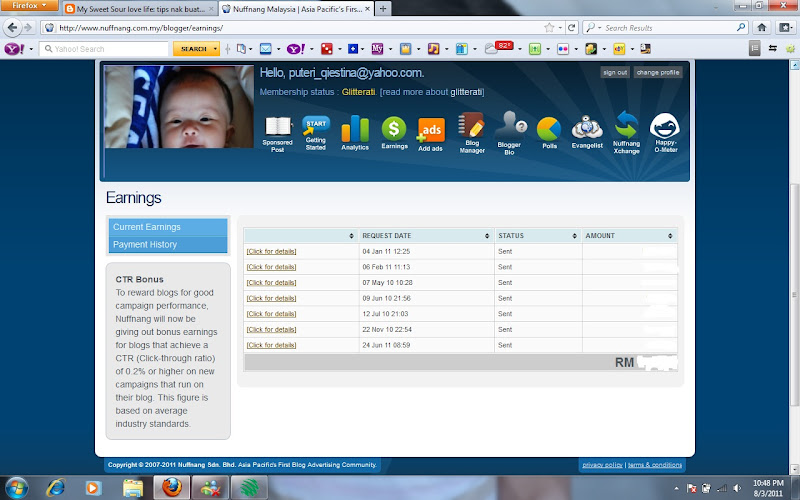Go back with the browser Back arrow
The height and width of the screenshot is (500, 800).
(x=12, y=28)
